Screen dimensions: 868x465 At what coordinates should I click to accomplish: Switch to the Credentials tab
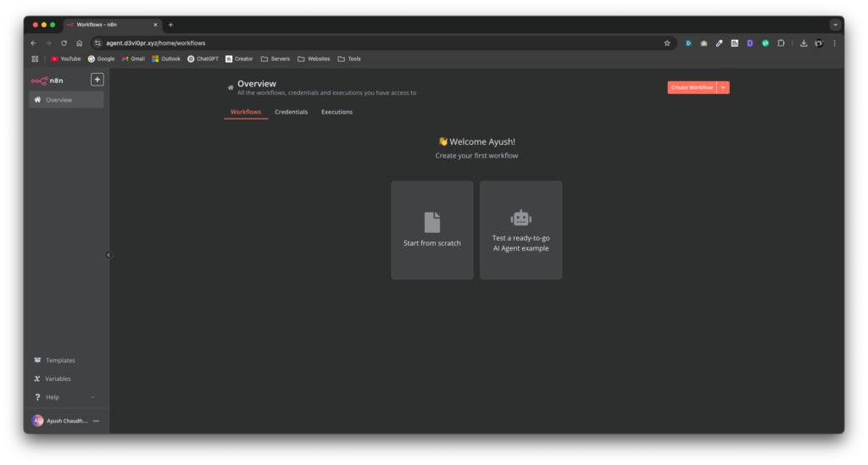(292, 113)
